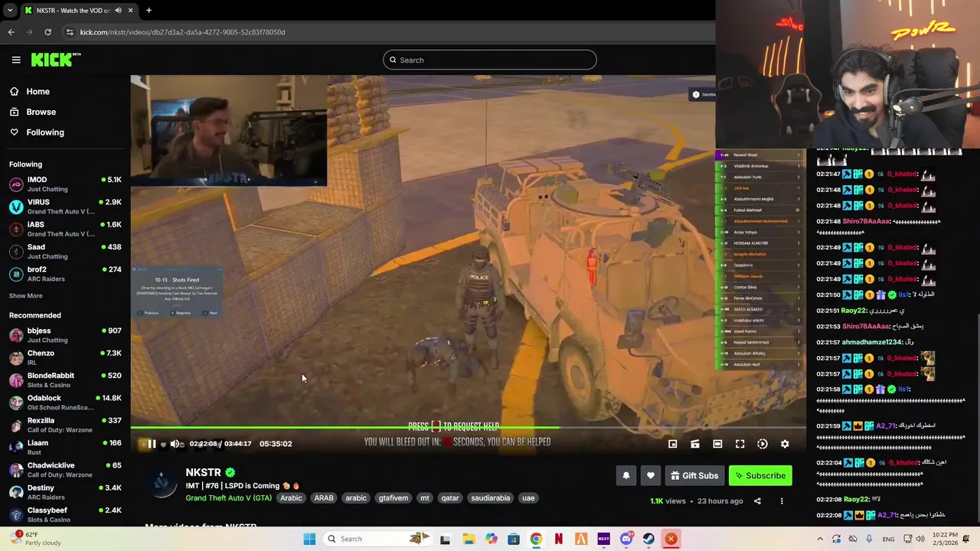980x551 pixels.
Task: Click the KICK logo
Action: click(55, 60)
